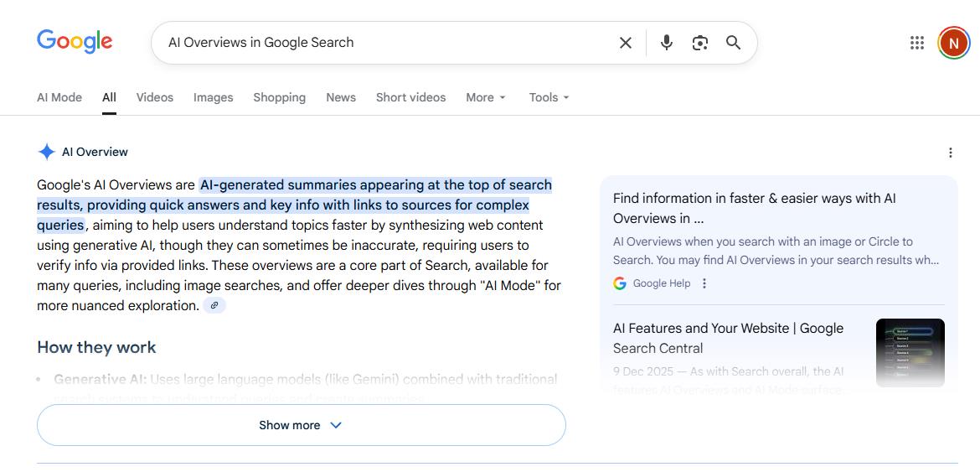Switch to Videos tab

[x=155, y=97]
